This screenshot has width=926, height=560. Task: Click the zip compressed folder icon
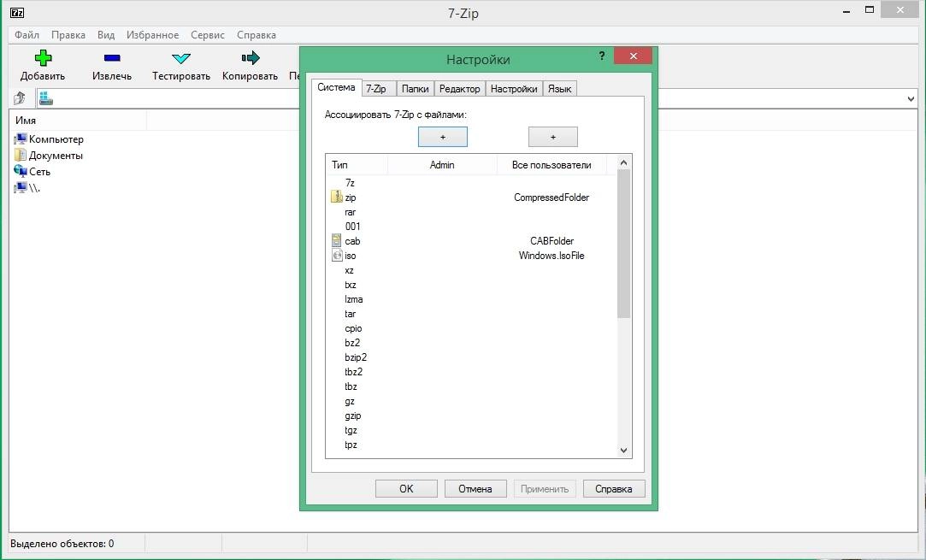tap(337, 197)
